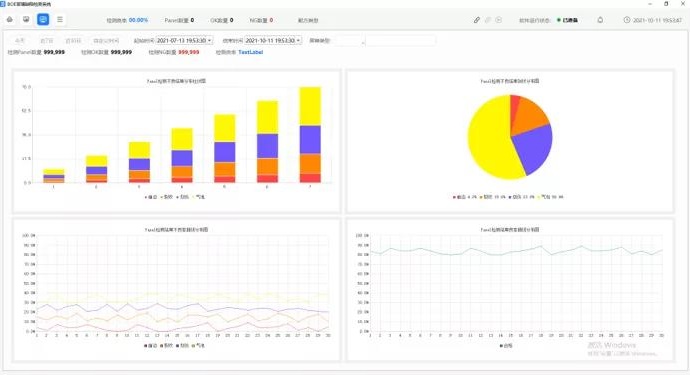Click the empty text field after the combo box
The height and width of the screenshot is (375, 690).
pyautogui.click(x=400, y=40)
